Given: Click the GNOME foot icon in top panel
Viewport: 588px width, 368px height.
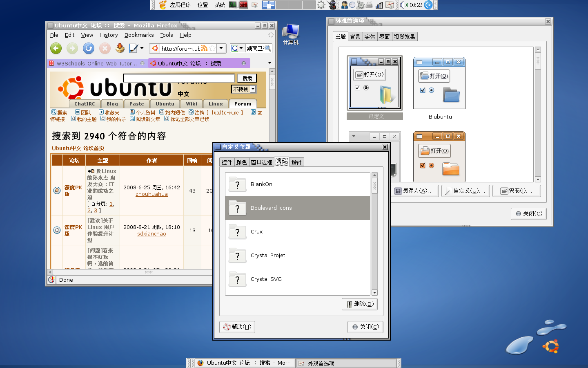Looking at the screenshot, I should point(163,5).
